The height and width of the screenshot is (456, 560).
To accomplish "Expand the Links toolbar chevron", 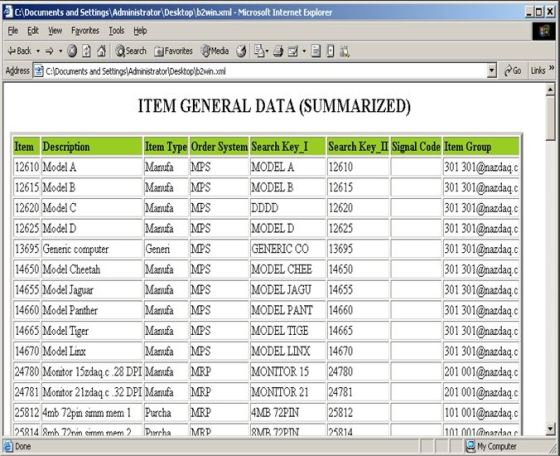I will [552, 68].
